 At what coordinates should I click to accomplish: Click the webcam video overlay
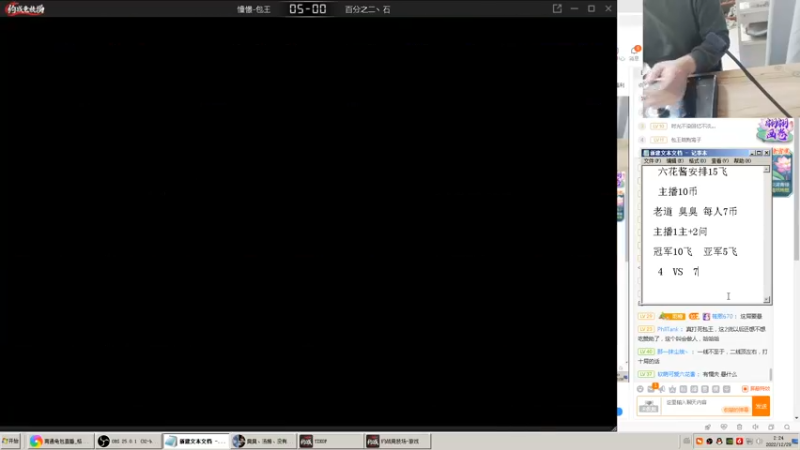coord(721,59)
